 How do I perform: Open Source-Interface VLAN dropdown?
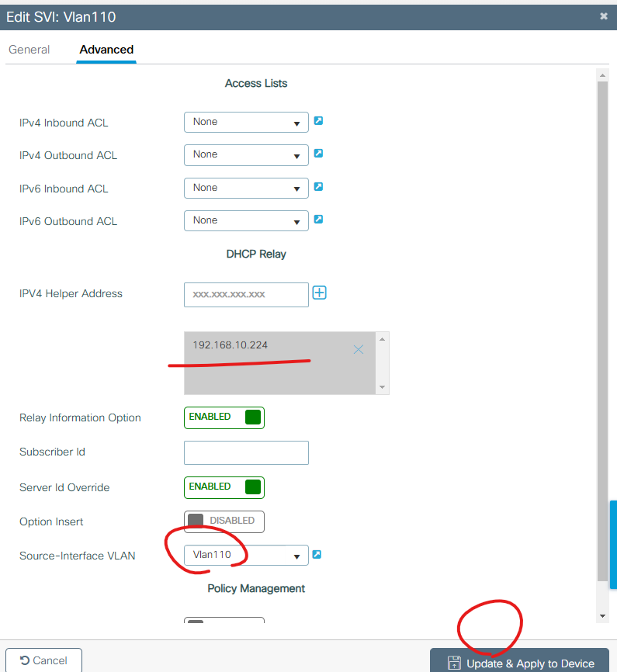point(246,555)
